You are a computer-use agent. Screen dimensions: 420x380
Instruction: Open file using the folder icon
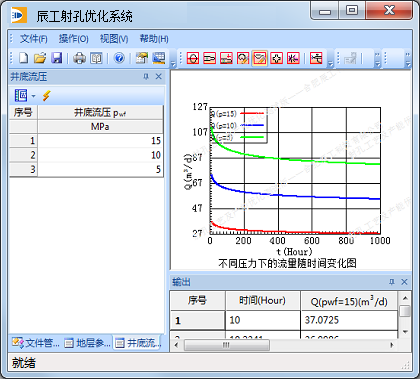coord(40,58)
